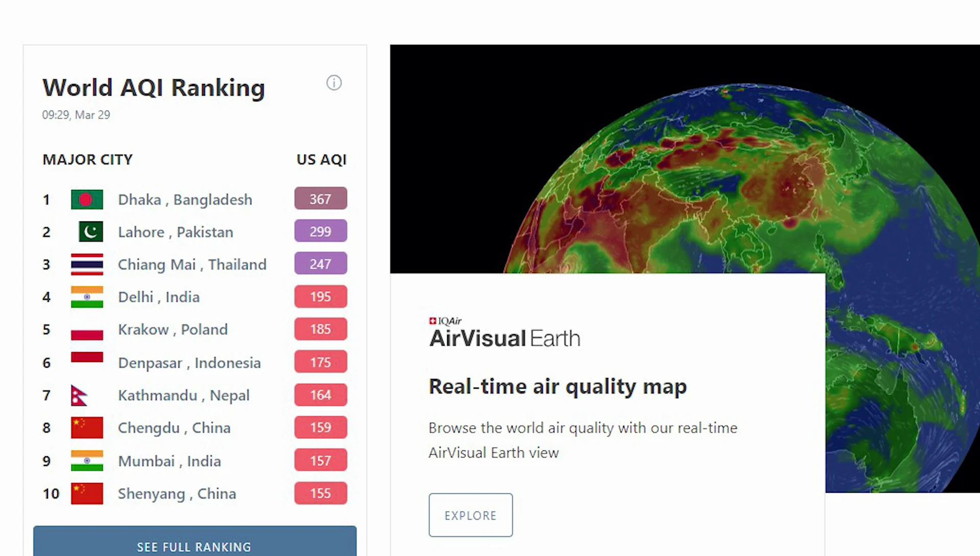Screen dimensions: 980x556
Task: Open Delhi, India city link
Action: pyautogui.click(x=159, y=297)
